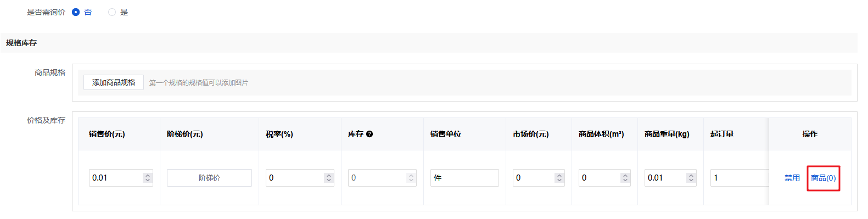Click the 阶梯价(元) column header
The image size is (868, 219).
[185, 134]
